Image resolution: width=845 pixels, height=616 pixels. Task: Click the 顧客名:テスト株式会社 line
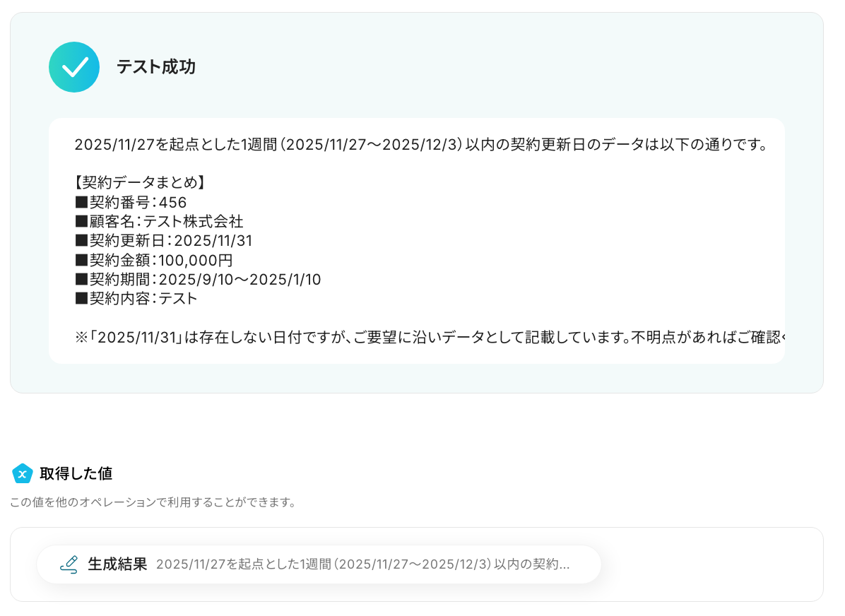160,222
